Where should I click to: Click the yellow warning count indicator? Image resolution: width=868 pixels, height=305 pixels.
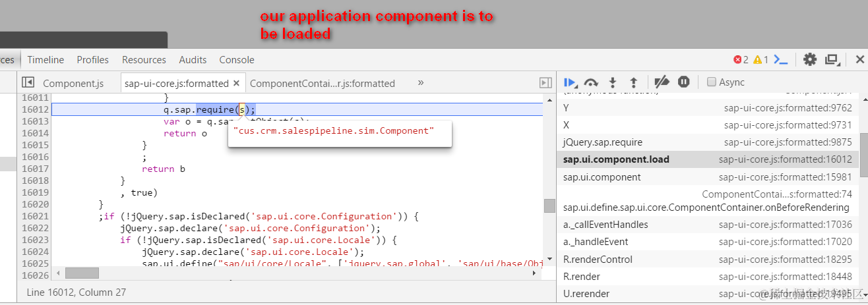(760, 59)
